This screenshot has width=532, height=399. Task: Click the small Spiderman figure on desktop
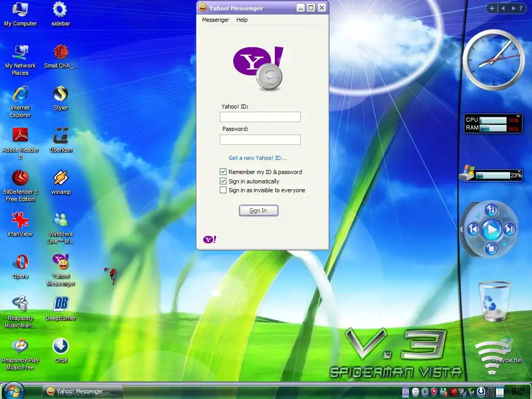tap(112, 276)
